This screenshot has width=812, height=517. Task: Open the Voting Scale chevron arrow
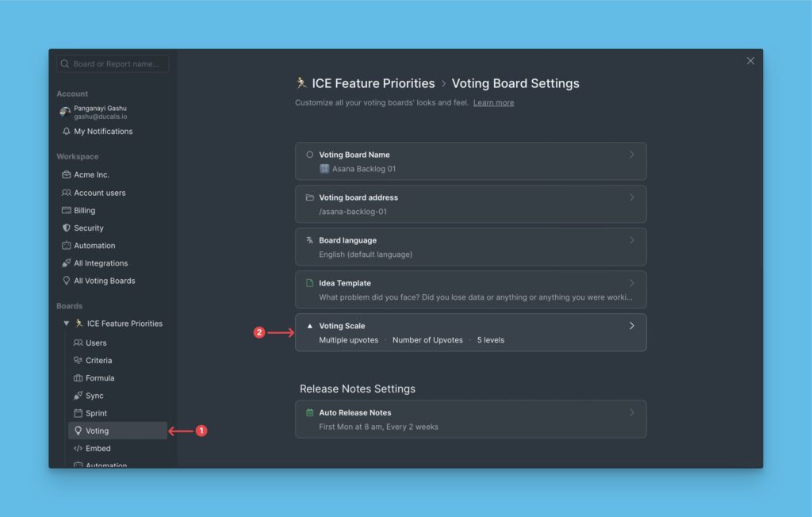tap(631, 326)
